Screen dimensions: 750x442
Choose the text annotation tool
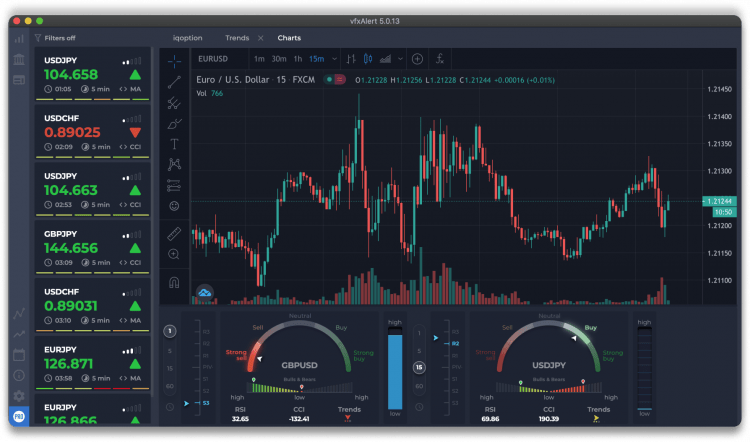coord(174,144)
